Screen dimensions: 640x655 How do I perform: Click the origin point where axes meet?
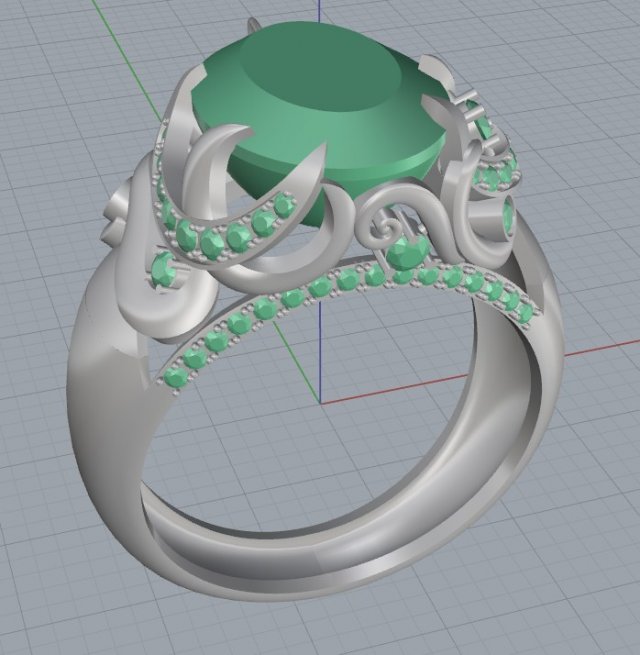[x=320, y=402]
